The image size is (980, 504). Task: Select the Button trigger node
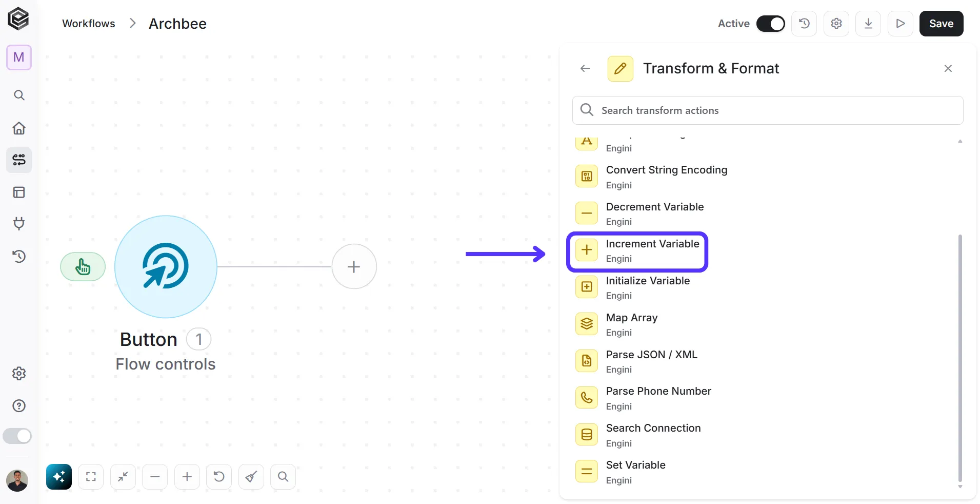166,266
